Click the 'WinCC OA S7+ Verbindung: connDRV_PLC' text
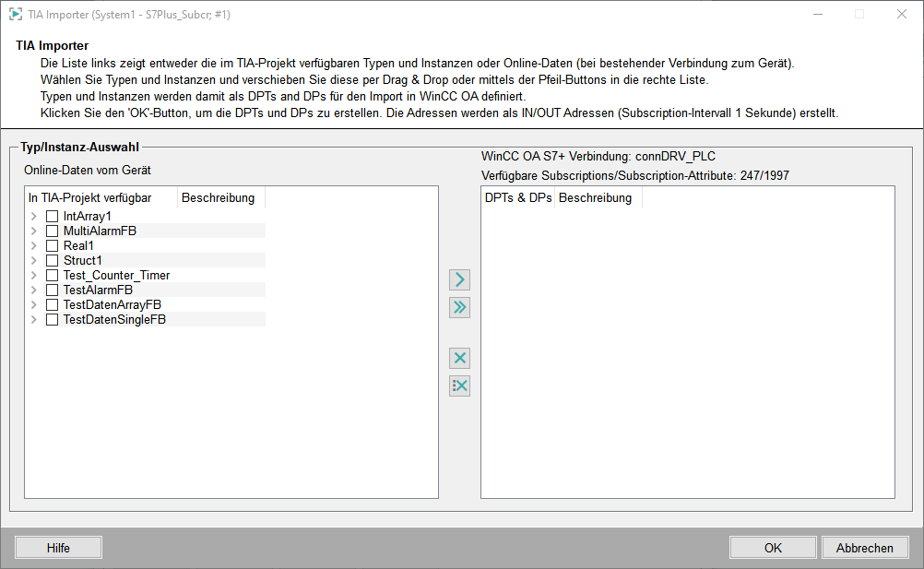 tap(598, 157)
